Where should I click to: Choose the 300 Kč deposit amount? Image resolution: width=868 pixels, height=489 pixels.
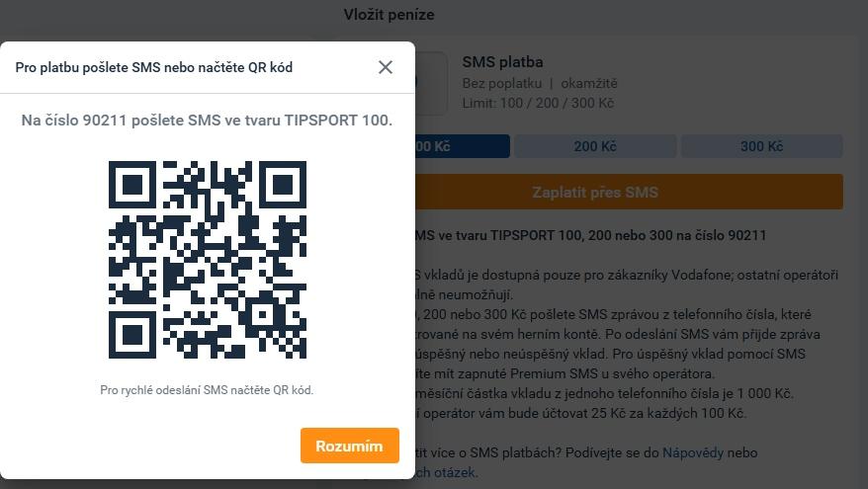pos(761,146)
